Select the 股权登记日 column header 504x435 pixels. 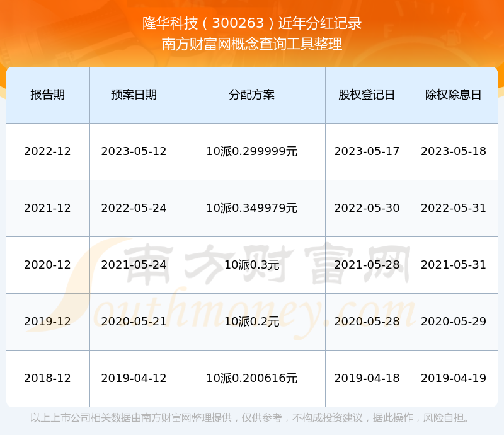[x=367, y=95]
